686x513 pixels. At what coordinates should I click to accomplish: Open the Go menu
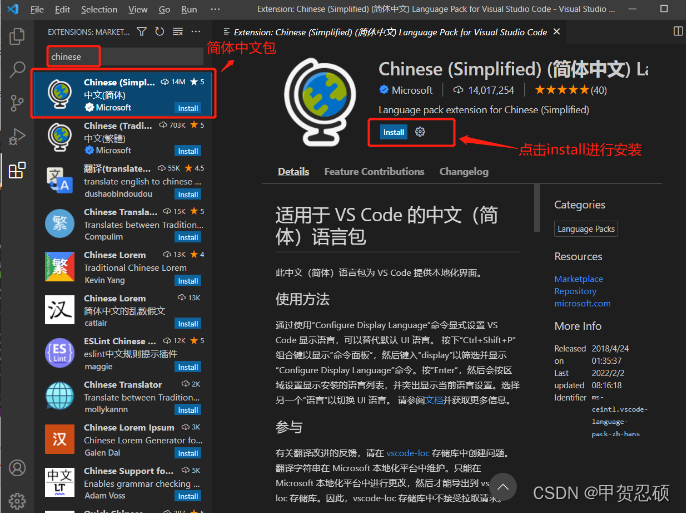(164, 9)
